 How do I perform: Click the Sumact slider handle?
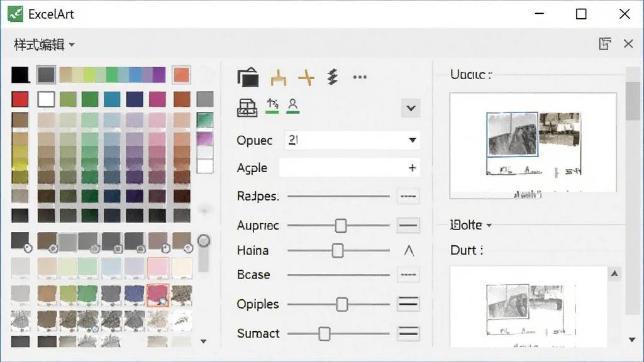click(325, 334)
